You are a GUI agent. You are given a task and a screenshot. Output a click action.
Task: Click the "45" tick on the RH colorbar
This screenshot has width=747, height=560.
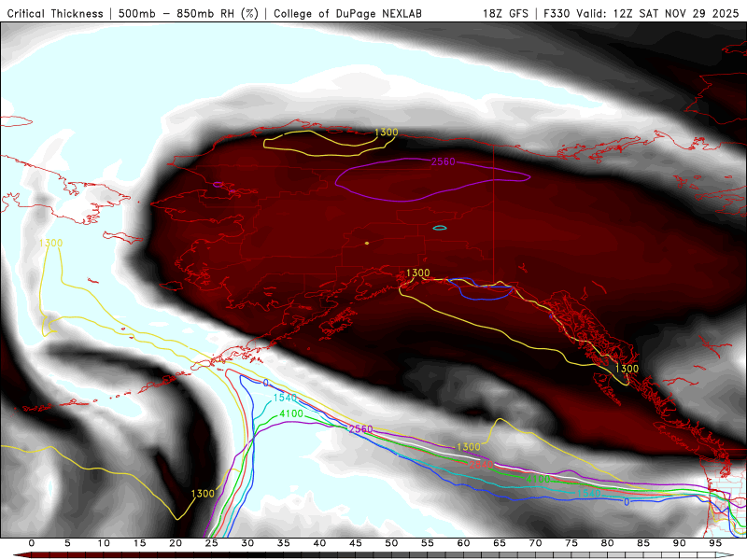tap(356, 543)
